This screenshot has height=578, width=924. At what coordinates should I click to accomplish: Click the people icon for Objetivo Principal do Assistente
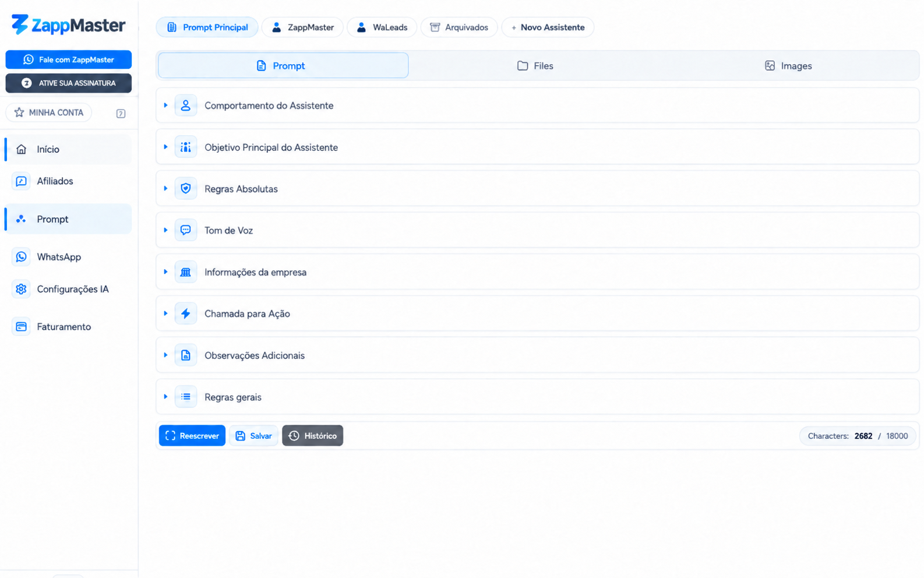pyautogui.click(x=186, y=147)
